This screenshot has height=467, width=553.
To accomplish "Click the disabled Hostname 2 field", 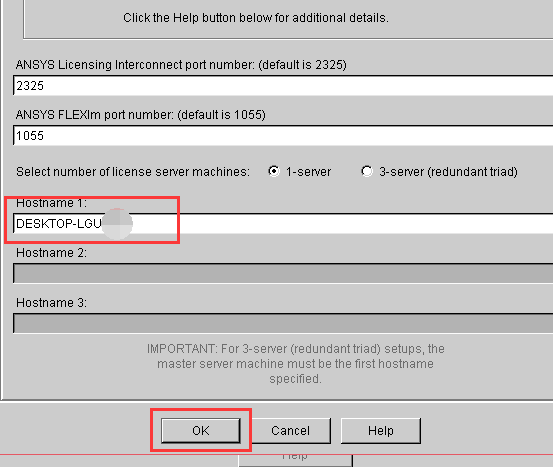I will pos(283,273).
